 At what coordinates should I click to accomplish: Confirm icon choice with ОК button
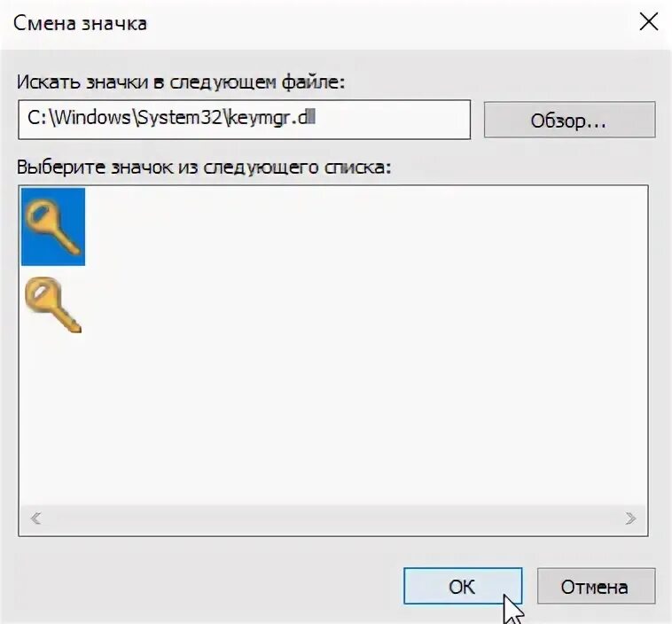463,586
